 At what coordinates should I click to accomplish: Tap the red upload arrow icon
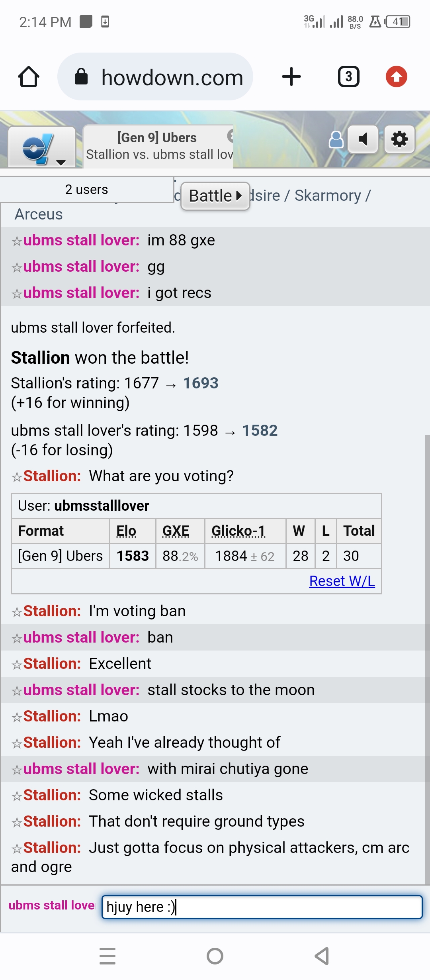pos(397,76)
